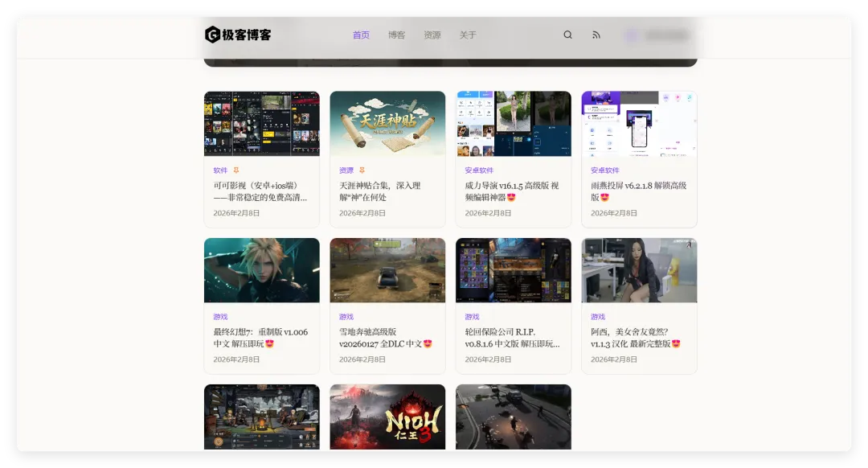This screenshot has width=868, height=468.
Task: Open 最终幻想7：重制版 v1.006 title
Action: [260, 338]
